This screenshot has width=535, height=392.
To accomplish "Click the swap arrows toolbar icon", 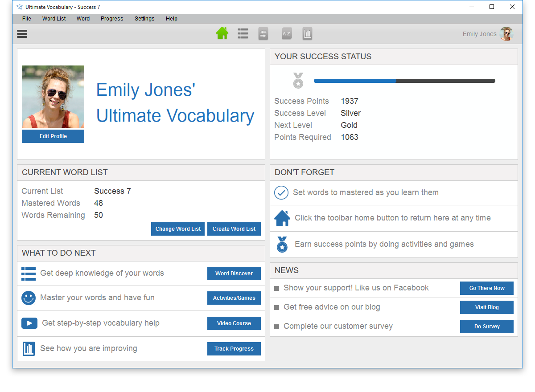I will coord(263,34).
